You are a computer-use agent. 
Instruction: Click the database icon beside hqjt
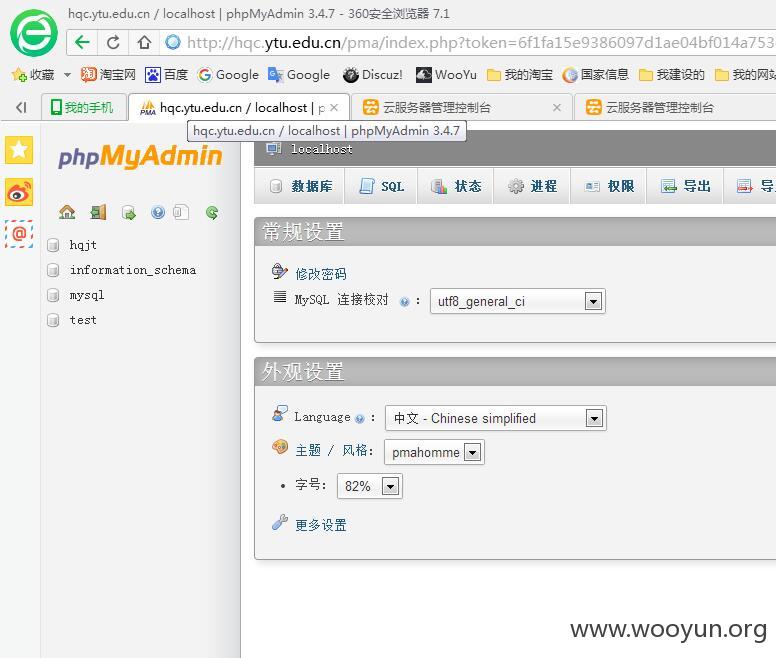pyautogui.click(x=53, y=245)
